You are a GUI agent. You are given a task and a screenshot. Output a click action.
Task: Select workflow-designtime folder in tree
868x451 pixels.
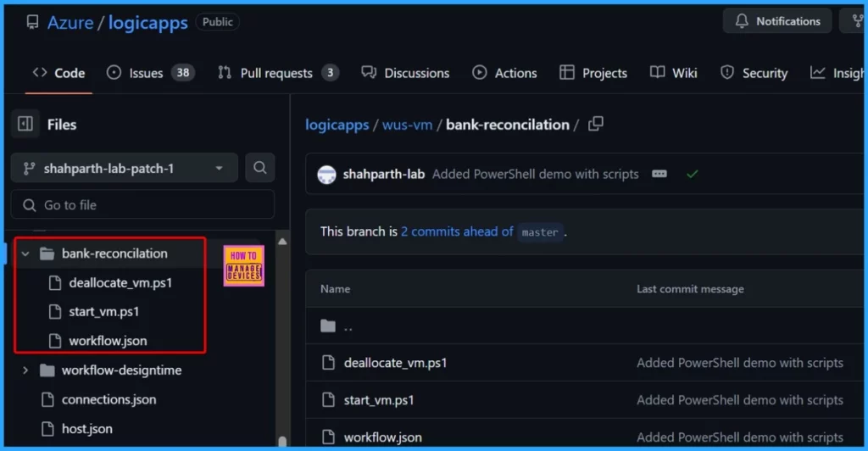tap(121, 370)
